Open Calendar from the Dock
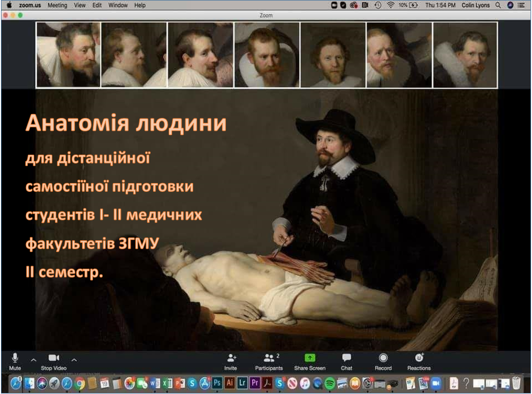The image size is (532, 394). (105, 383)
